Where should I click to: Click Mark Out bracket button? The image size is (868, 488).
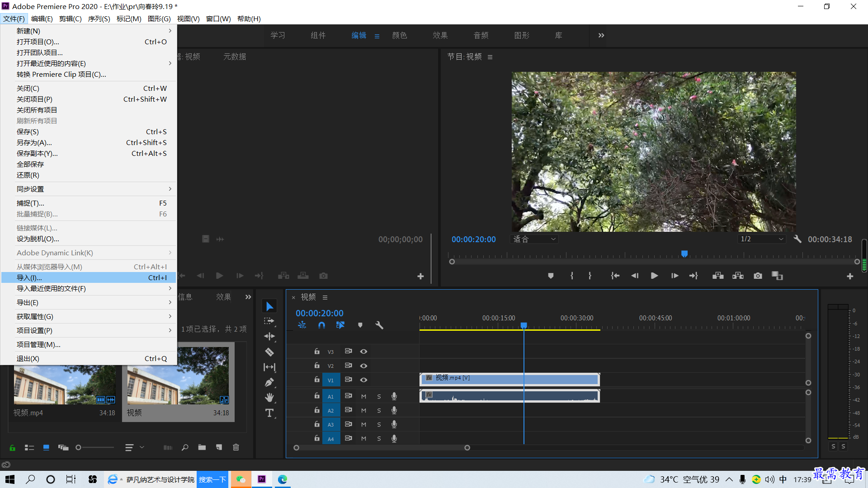point(590,276)
